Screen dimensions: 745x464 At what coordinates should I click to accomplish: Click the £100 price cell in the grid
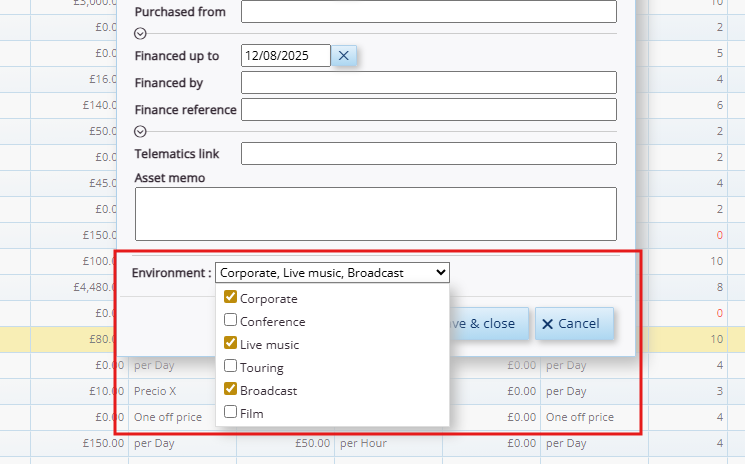[74, 261]
